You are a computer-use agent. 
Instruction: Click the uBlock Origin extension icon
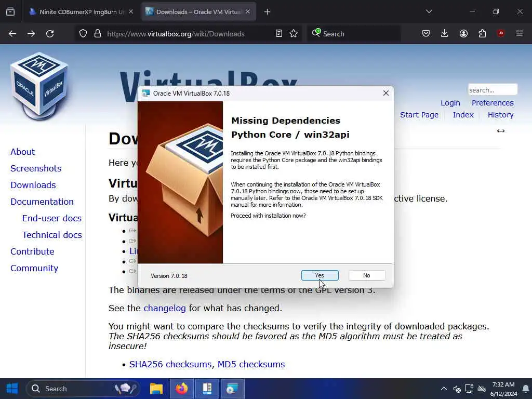[501, 33]
